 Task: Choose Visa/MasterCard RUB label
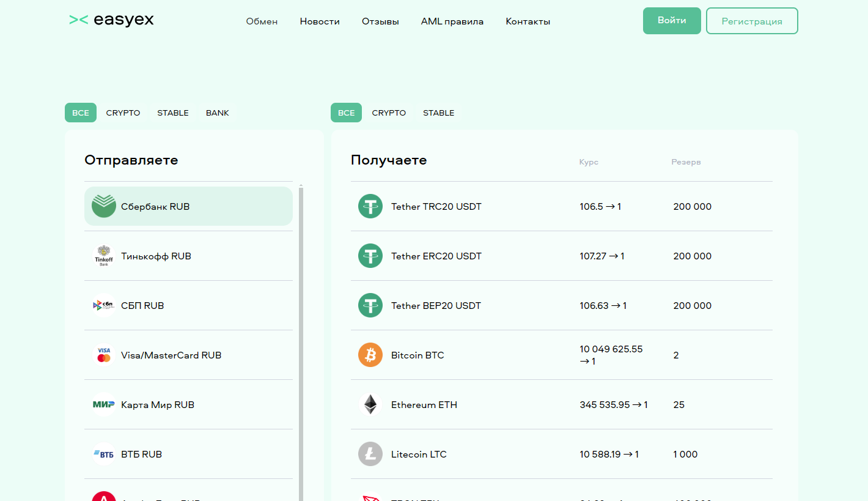coord(171,355)
